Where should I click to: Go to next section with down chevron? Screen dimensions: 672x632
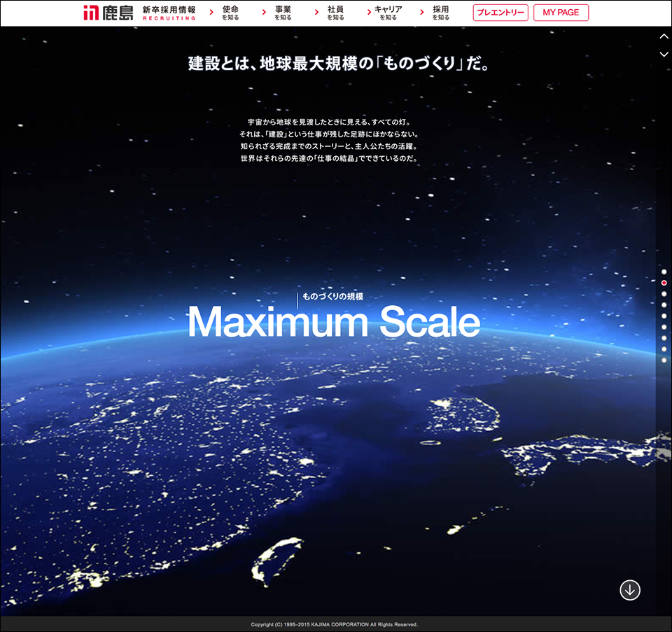point(664,55)
